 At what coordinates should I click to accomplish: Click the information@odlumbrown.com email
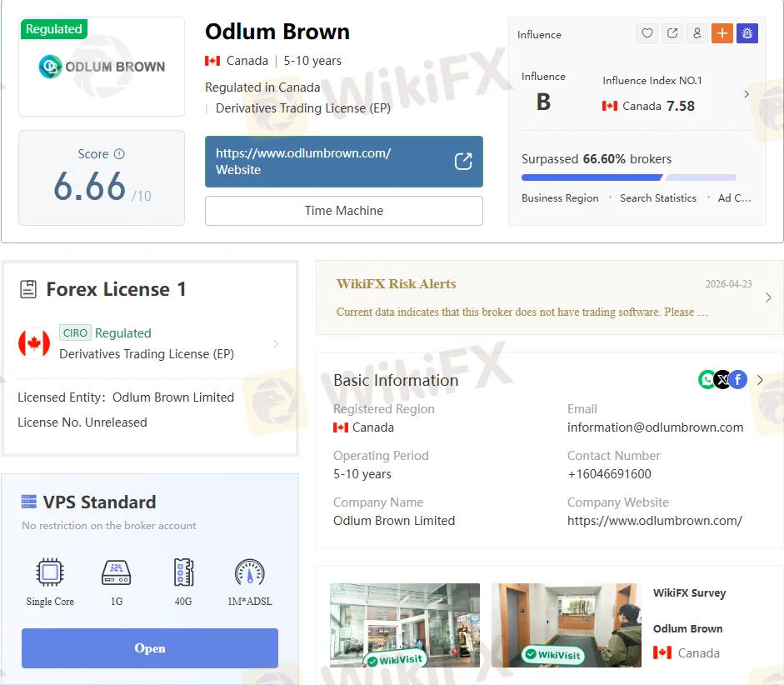click(x=655, y=427)
